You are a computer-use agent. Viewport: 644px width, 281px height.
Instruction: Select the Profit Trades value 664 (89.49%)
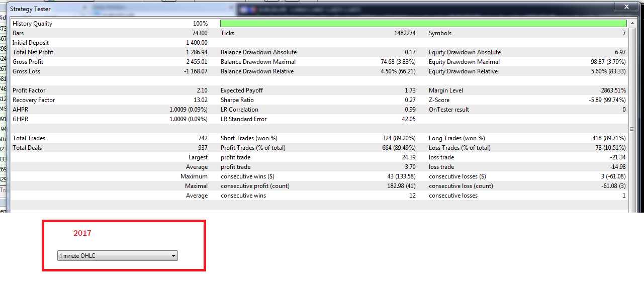399,148
